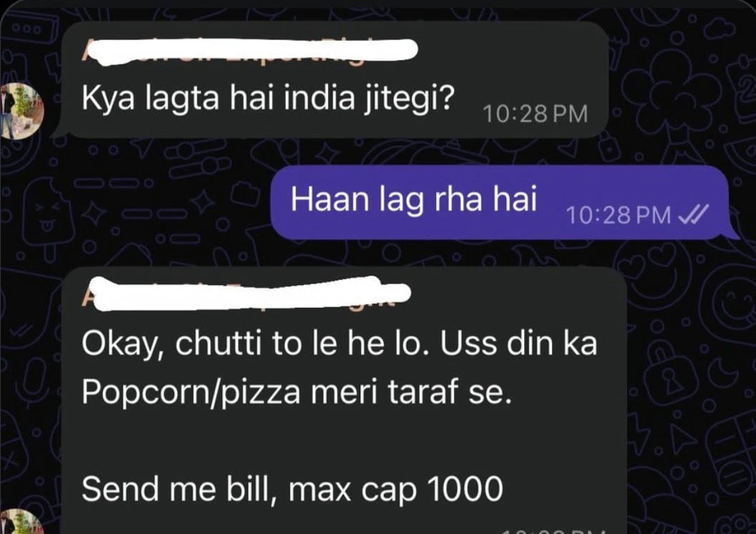Tap the sender's avatar beside the first message
This screenshot has height=534, width=756.
(21, 110)
